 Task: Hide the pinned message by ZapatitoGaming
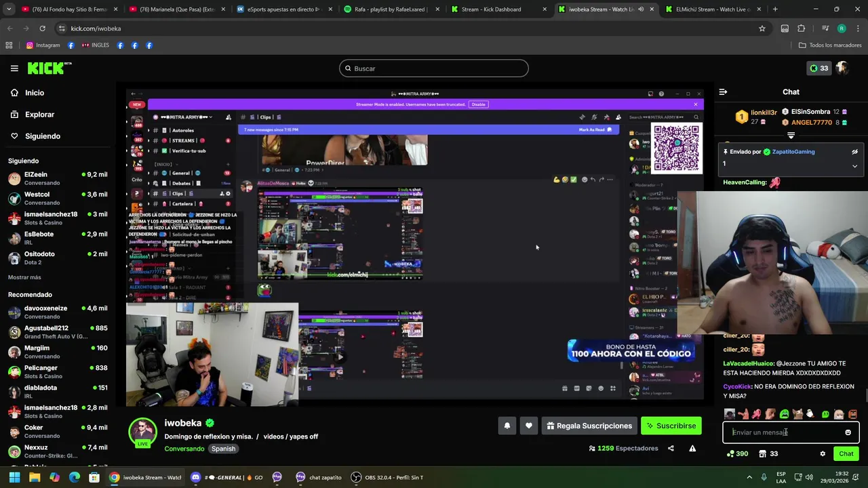tap(854, 152)
